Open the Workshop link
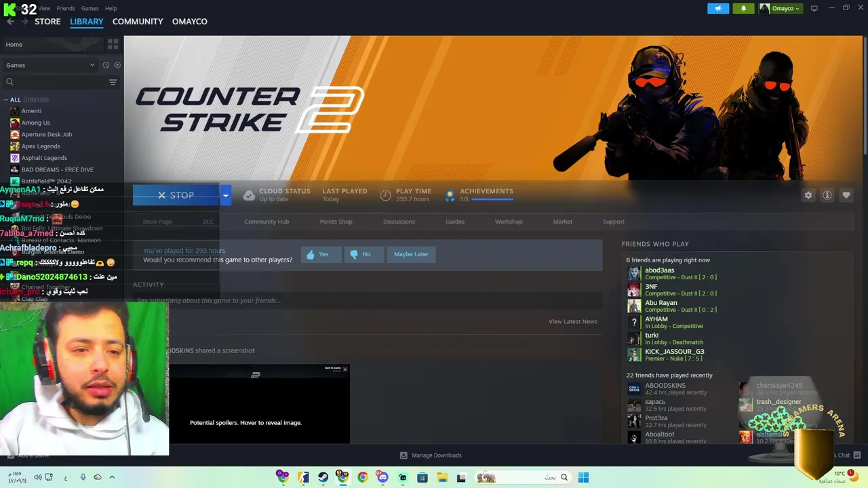 pos(509,222)
